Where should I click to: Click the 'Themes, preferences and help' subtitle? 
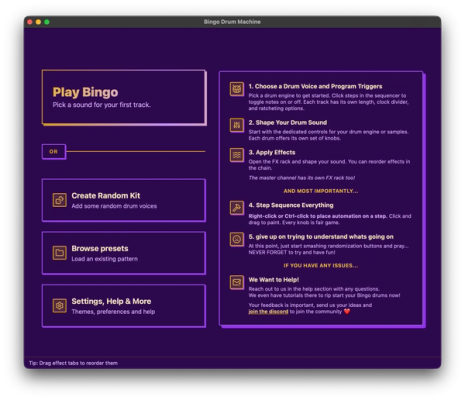pyautogui.click(x=113, y=312)
